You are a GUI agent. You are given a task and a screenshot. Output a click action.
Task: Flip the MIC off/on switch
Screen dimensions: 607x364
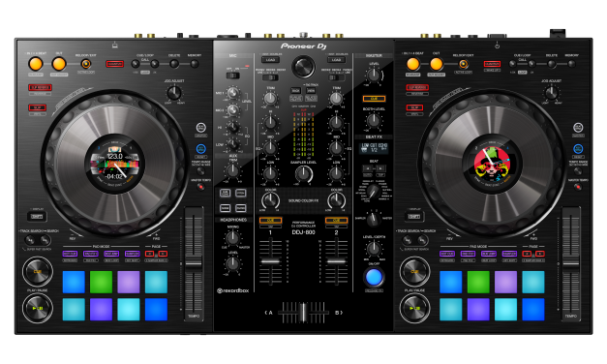click(x=232, y=76)
